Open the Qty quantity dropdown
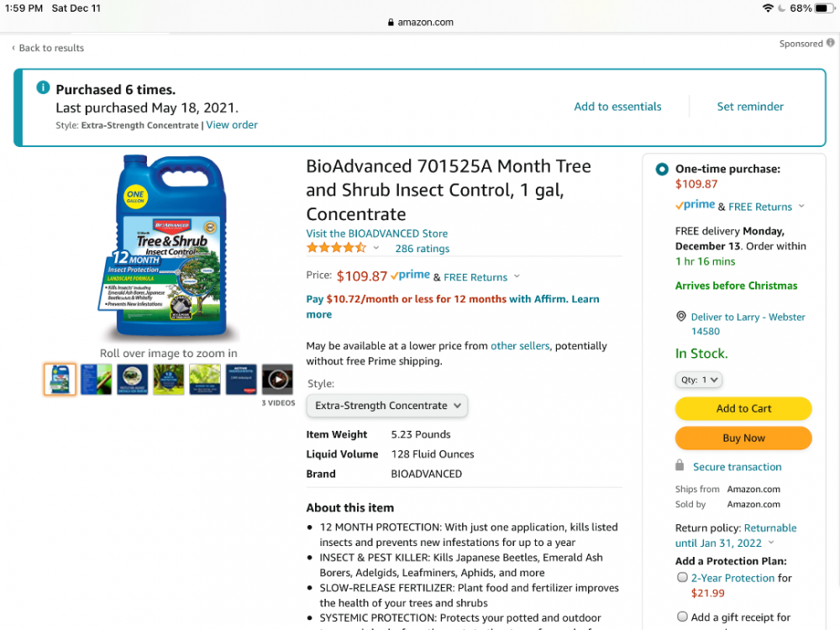The height and width of the screenshot is (630, 840). pos(699,380)
